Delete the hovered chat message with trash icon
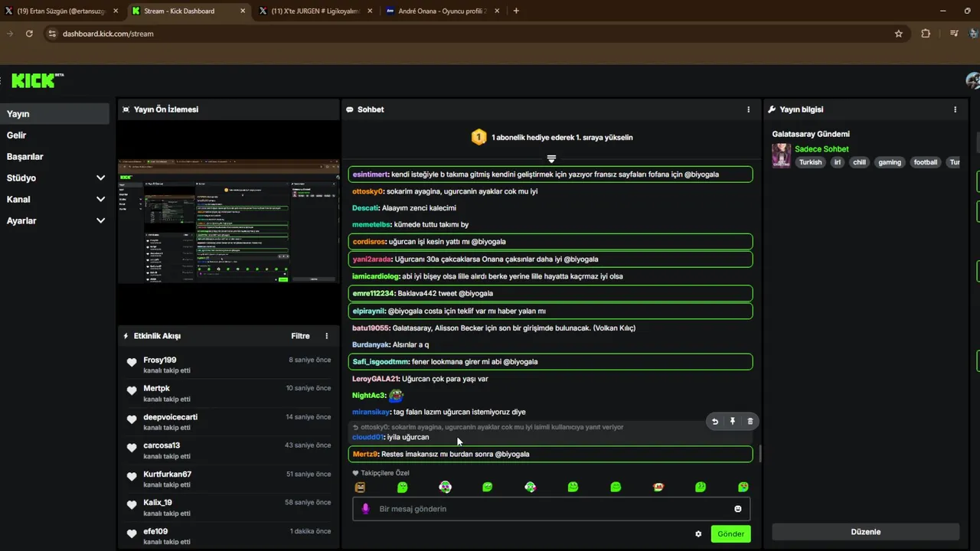 [750, 421]
